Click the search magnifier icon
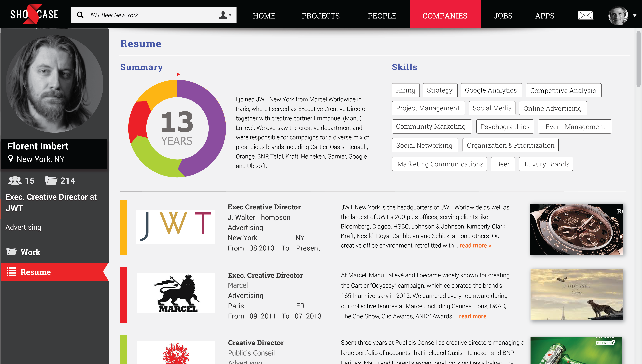The image size is (642, 364). point(80,15)
